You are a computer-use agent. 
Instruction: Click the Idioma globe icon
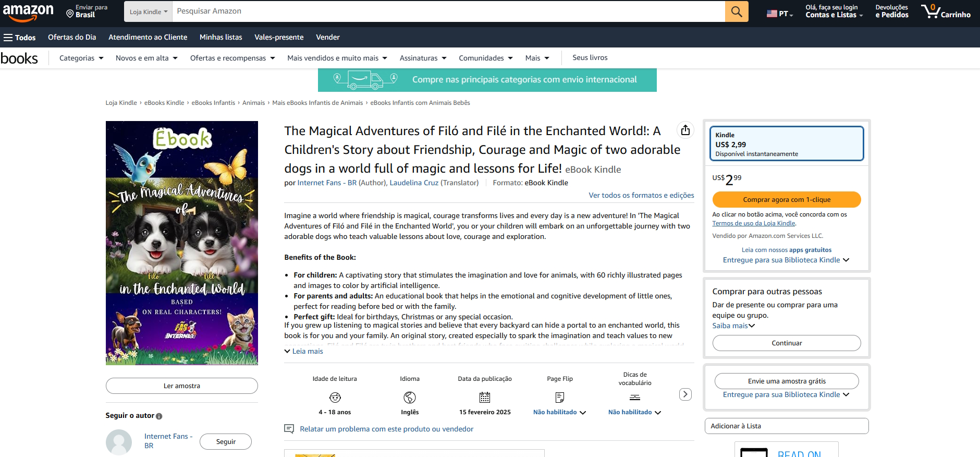pyautogui.click(x=410, y=398)
